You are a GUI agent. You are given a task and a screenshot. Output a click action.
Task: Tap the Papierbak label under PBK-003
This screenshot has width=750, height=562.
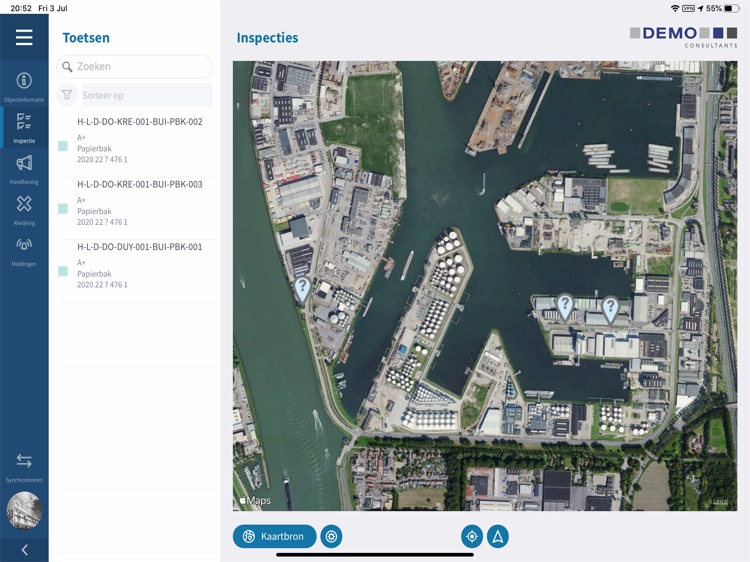click(x=94, y=211)
